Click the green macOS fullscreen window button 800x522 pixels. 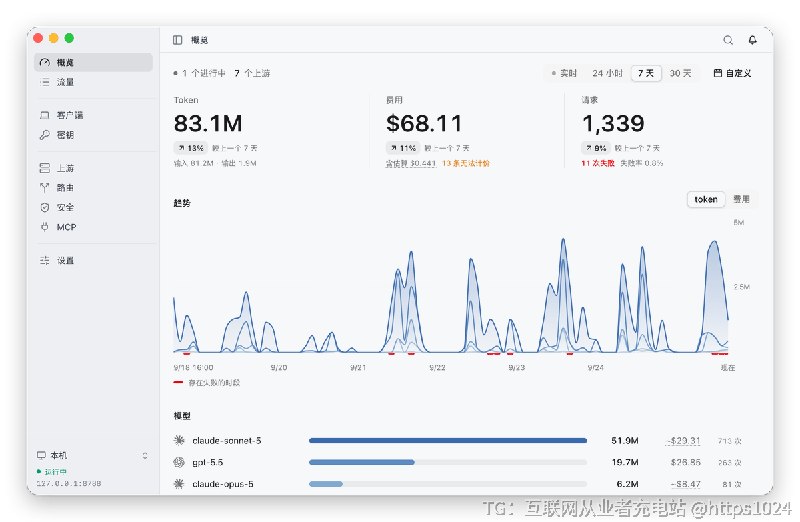pos(69,38)
